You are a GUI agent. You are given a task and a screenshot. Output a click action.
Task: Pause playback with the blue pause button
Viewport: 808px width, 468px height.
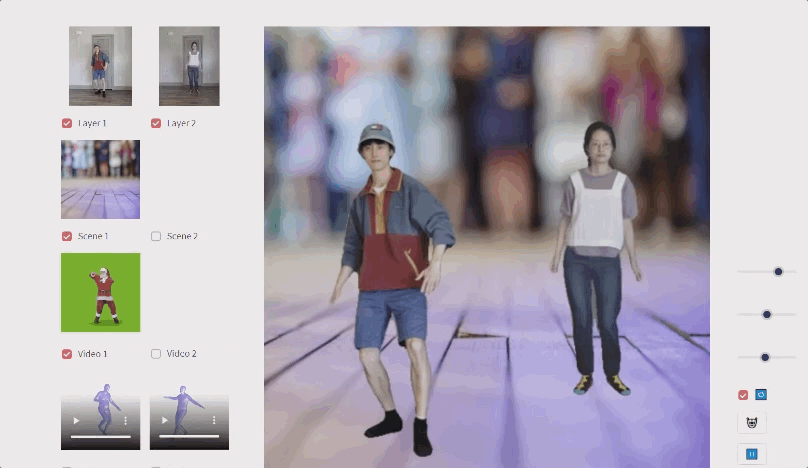752,454
